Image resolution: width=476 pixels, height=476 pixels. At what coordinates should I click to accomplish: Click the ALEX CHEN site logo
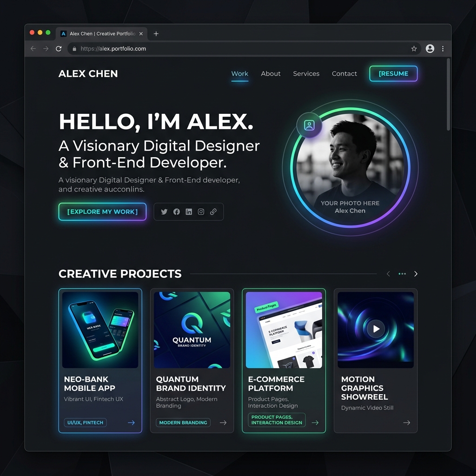[x=88, y=73]
